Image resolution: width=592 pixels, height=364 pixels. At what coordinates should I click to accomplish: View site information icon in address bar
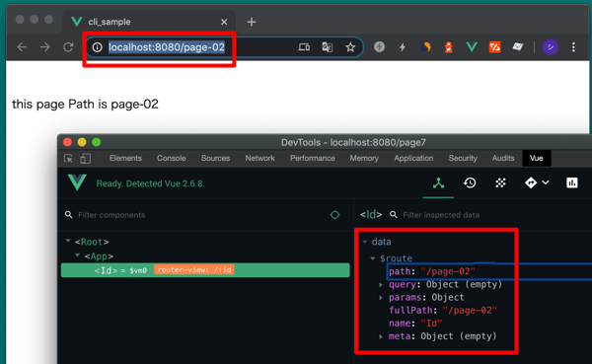97,47
